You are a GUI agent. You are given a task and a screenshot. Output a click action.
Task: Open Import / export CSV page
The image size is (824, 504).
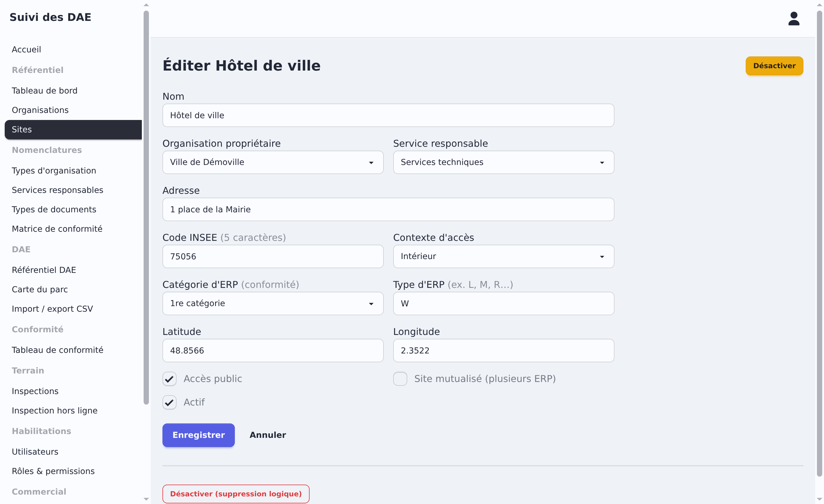pyautogui.click(x=73, y=308)
